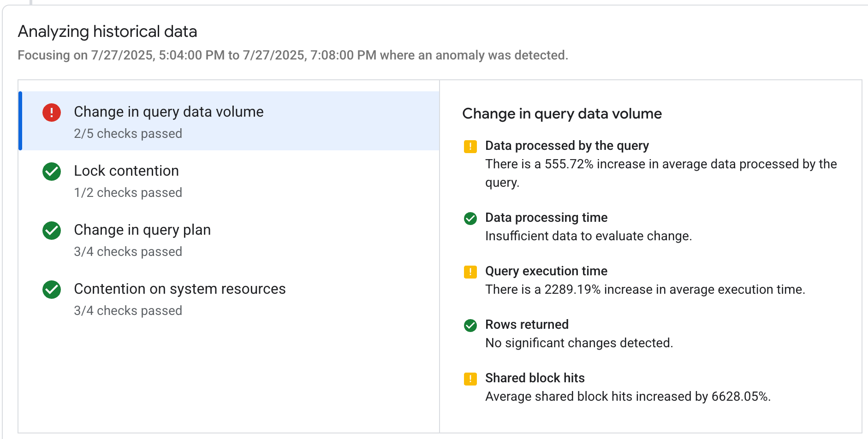The width and height of the screenshot is (868, 439).
Task: Click the green check icon beside Rows returned
Action: (x=470, y=325)
